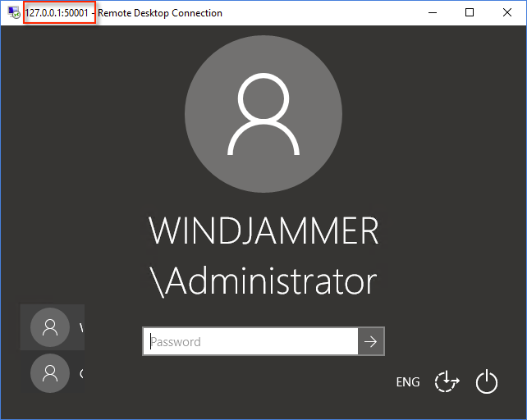Click the "Remote Desktop Connection" title text
This screenshot has width=527, height=420.
[x=159, y=13]
